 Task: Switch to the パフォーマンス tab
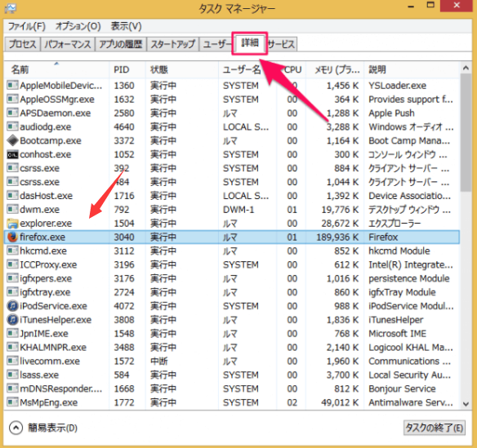click(68, 44)
